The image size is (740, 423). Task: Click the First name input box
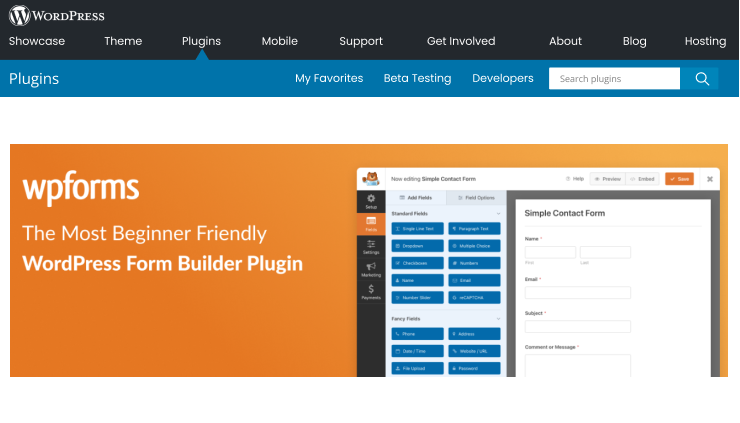(x=550, y=252)
